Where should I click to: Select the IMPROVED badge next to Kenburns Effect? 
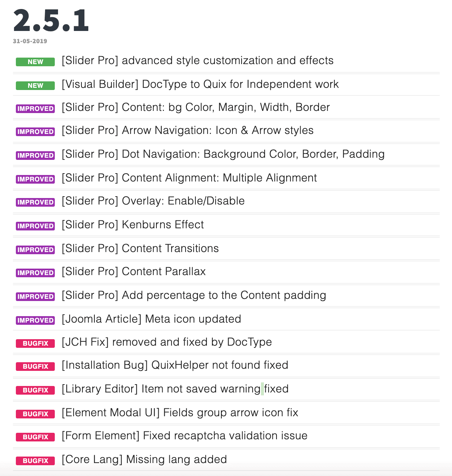[35, 226]
